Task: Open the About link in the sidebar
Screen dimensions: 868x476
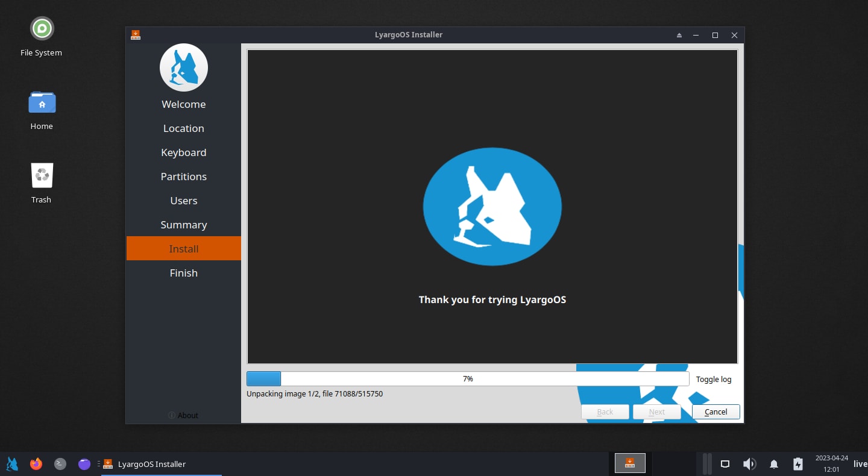Action: [x=183, y=415]
